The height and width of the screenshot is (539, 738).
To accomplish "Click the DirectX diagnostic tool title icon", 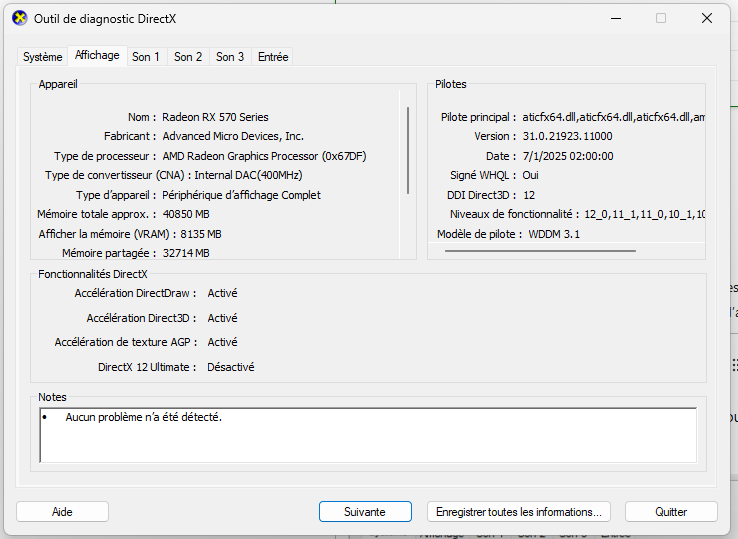I will 20,18.
